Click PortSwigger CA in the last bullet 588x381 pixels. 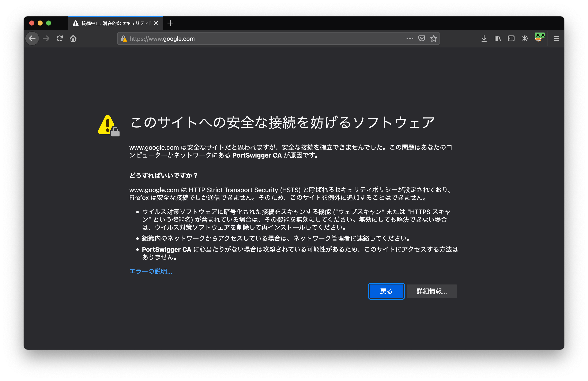tap(166, 249)
